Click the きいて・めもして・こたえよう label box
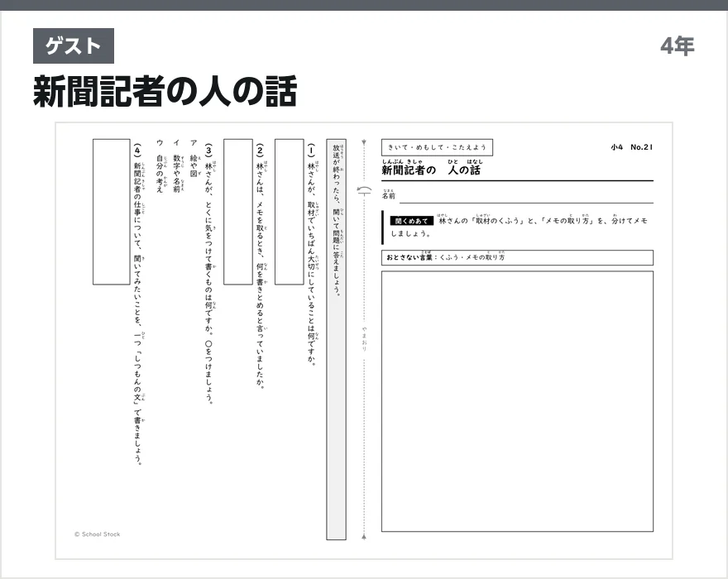This screenshot has height=579, width=728. (x=437, y=147)
